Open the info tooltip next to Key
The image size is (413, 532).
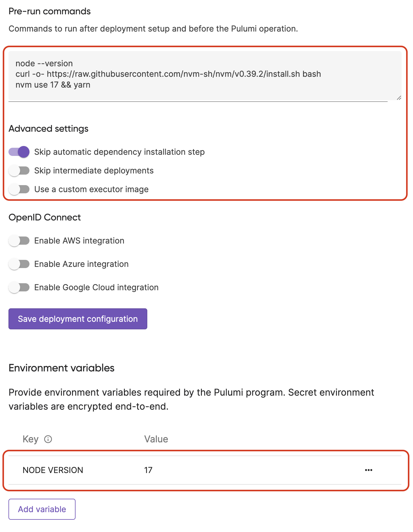[x=48, y=439]
